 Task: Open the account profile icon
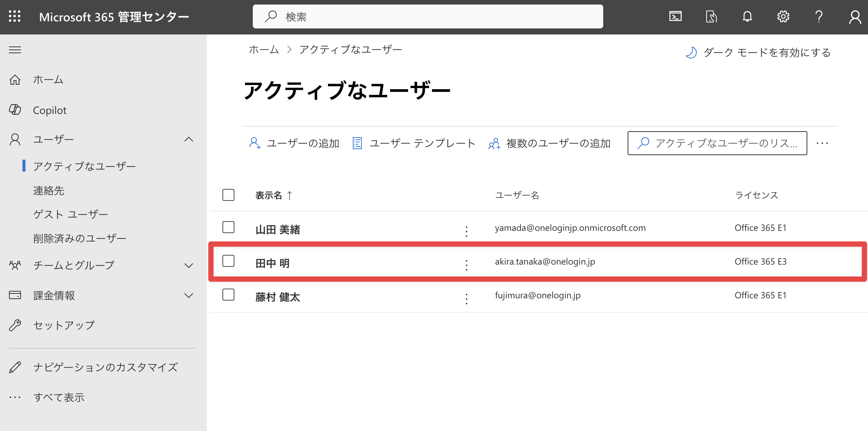click(855, 17)
